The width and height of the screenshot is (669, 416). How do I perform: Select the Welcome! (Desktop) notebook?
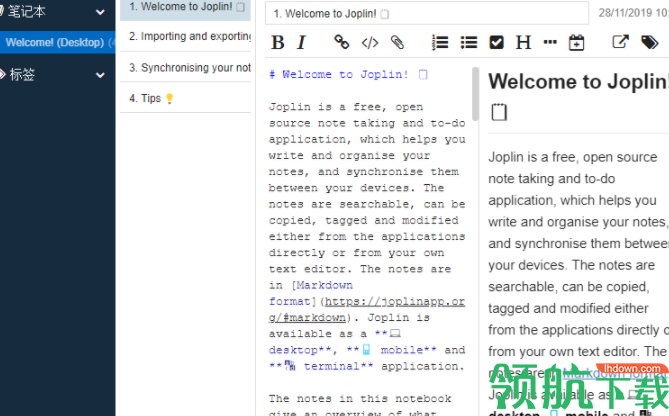click(x=58, y=43)
